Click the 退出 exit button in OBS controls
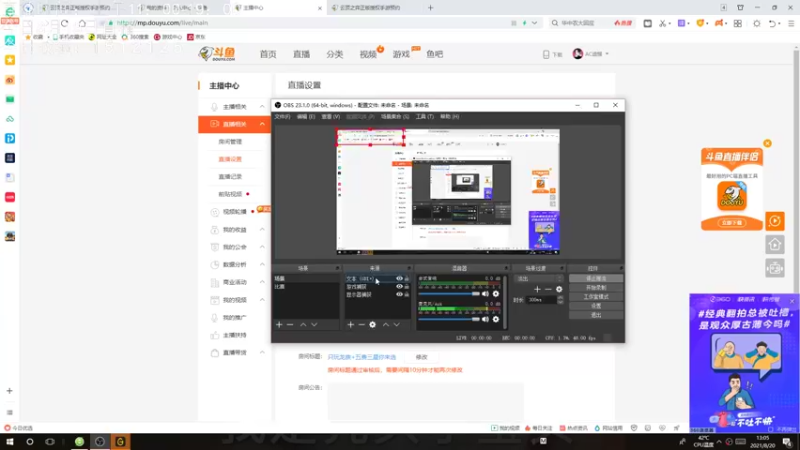 [x=596, y=315]
